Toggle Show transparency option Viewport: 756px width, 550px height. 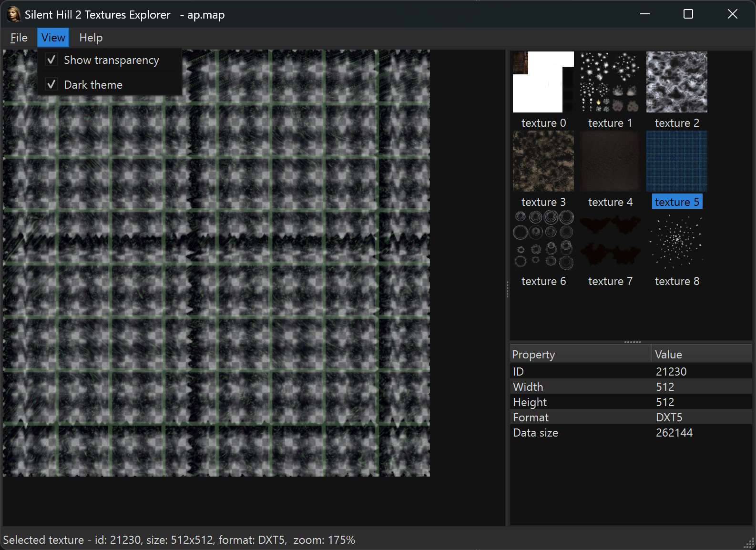coord(110,60)
